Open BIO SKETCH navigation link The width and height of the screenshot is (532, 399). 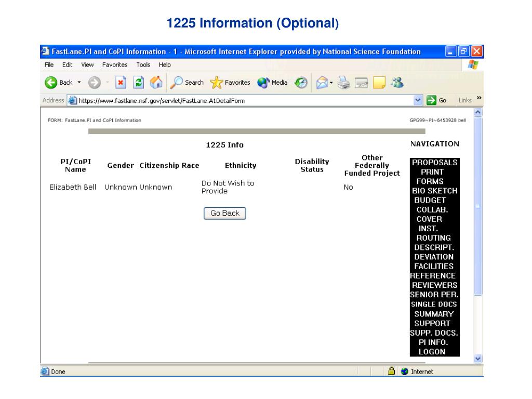click(x=435, y=191)
